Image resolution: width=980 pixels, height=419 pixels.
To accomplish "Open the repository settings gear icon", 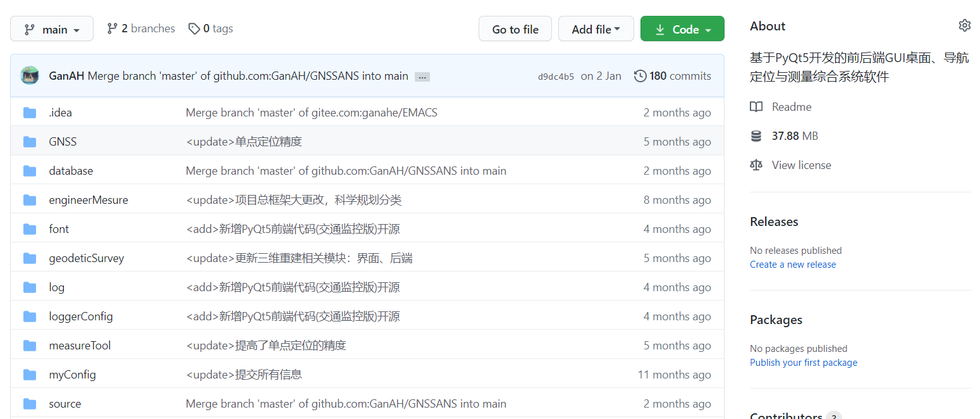I will point(964,25).
